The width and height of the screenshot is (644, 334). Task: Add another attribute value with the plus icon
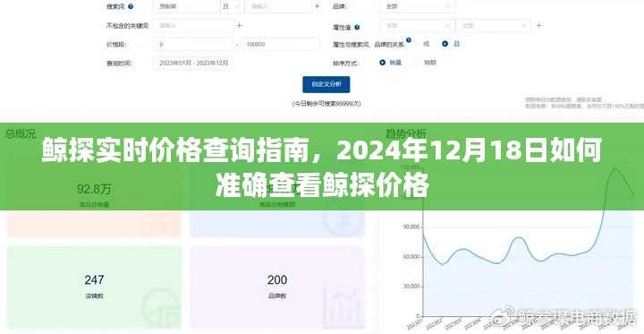[538, 25]
